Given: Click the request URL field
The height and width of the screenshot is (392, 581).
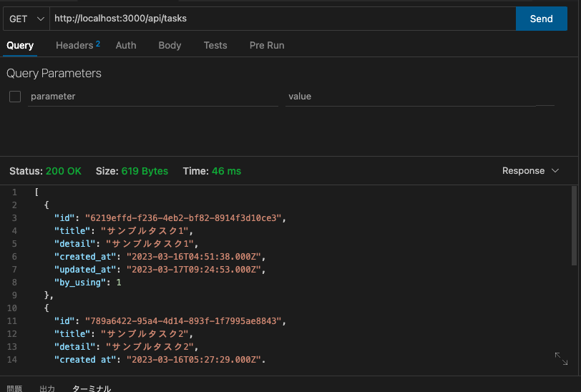Looking at the screenshot, I should point(283,19).
